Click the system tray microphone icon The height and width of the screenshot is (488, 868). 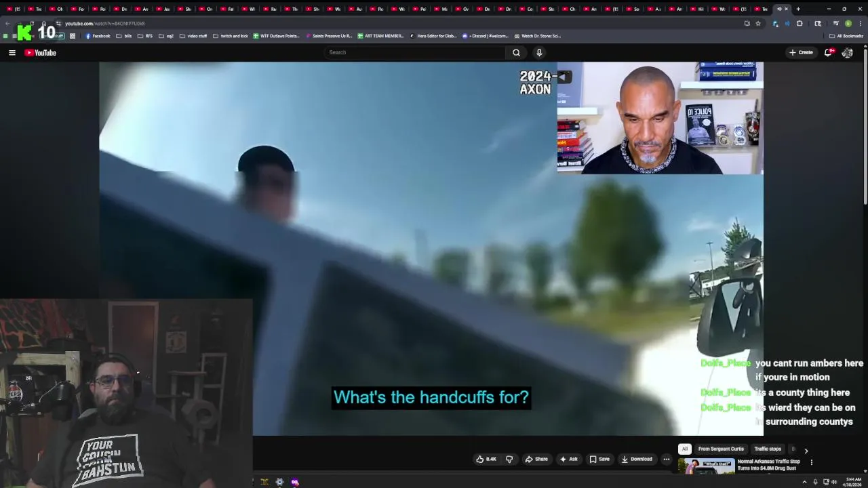tap(815, 482)
